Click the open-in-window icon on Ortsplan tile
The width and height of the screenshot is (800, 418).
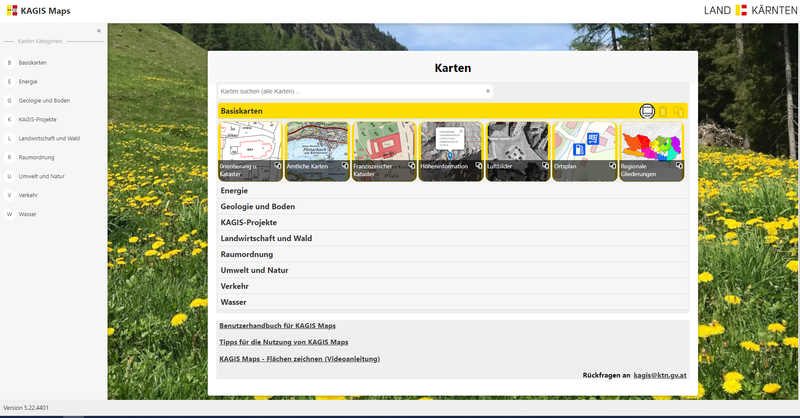[x=612, y=166]
